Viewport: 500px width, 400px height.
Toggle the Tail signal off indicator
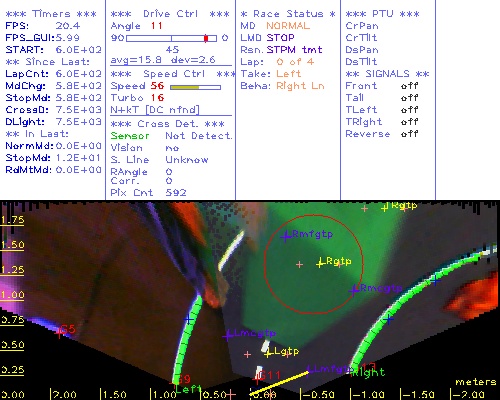pyautogui.click(x=409, y=98)
